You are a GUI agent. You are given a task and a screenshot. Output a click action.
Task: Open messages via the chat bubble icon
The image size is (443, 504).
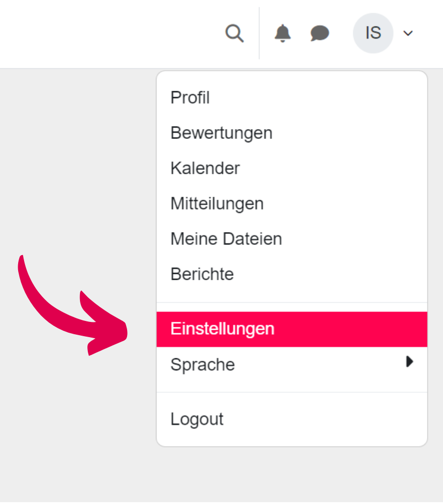tap(319, 33)
